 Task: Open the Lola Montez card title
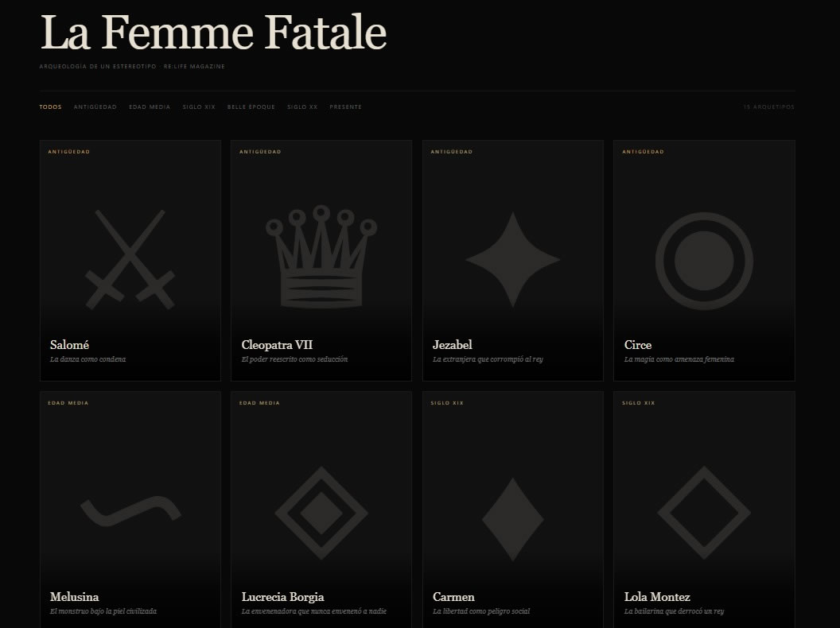pos(657,596)
